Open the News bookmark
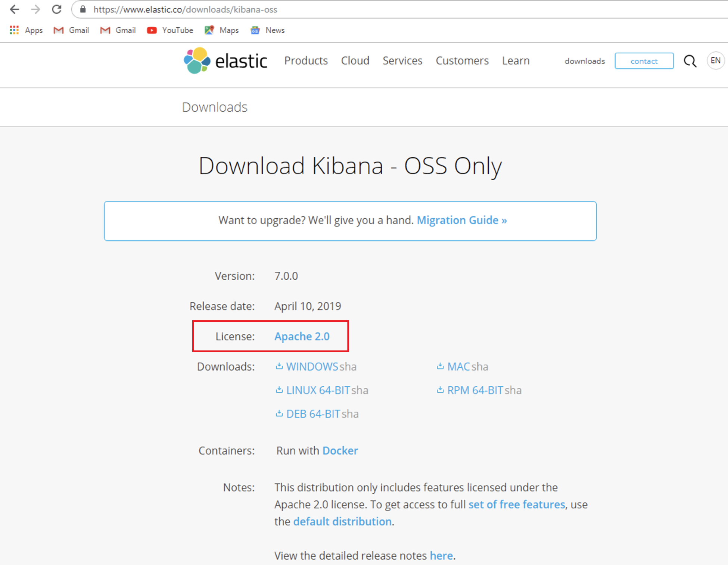This screenshot has height=565, width=728. tap(268, 30)
